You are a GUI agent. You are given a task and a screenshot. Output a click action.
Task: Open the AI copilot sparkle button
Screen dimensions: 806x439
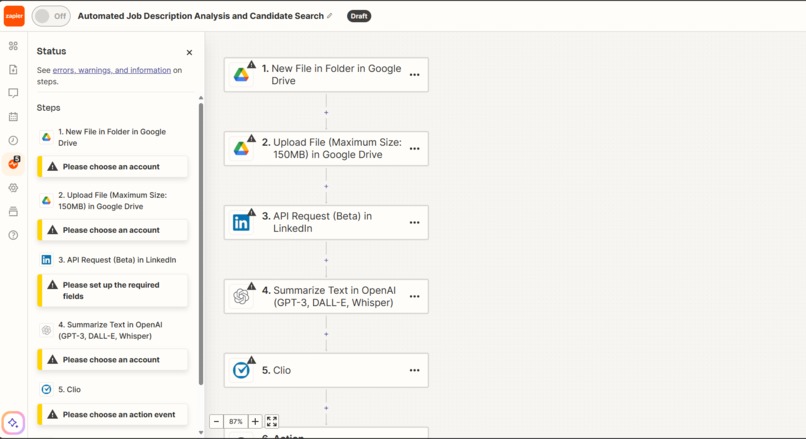coord(13,423)
